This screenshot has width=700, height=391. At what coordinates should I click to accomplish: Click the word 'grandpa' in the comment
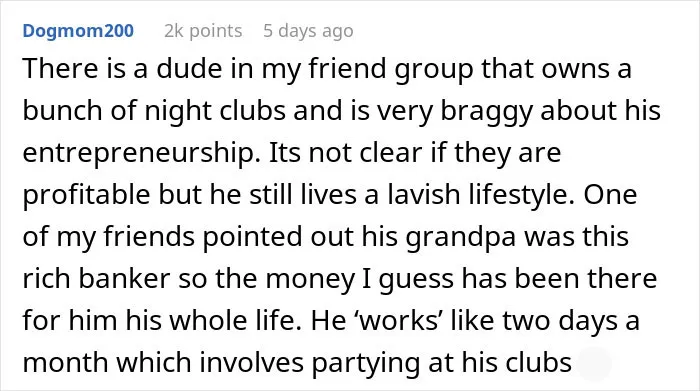pyautogui.click(x=461, y=237)
